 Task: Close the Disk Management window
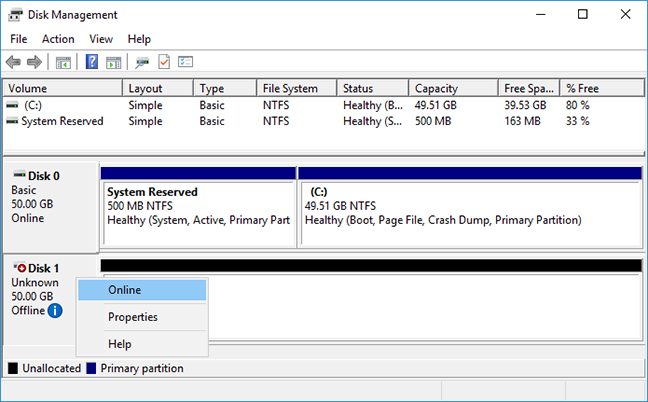(625, 14)
